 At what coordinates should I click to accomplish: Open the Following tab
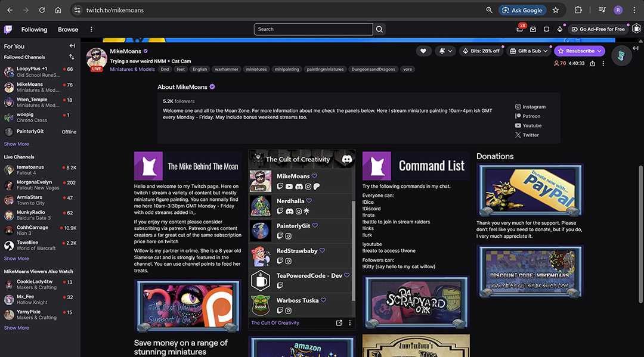coord(34,29)
